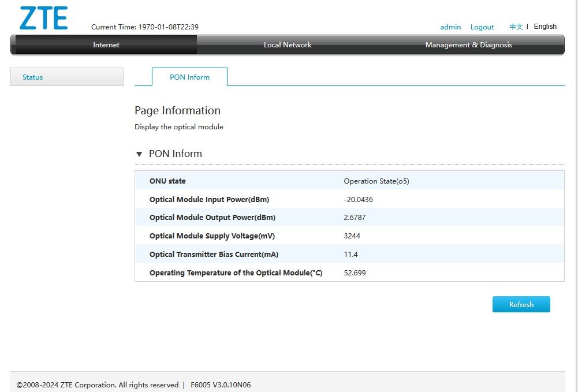This screenshot has width=578, height=392.
Task: Open Management & Diagnosis menu
Action: (x=468, y=45)
